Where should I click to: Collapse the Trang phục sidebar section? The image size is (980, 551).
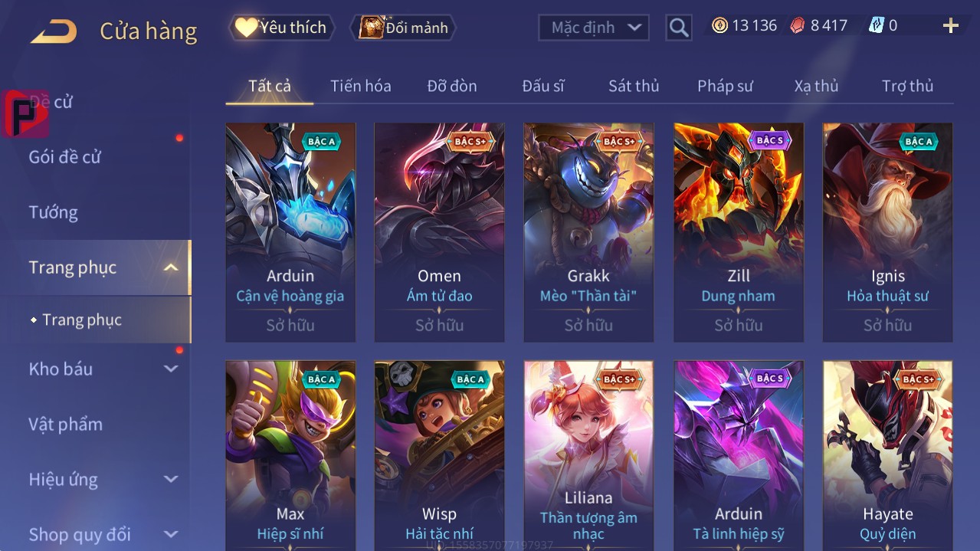pos(171,267)
